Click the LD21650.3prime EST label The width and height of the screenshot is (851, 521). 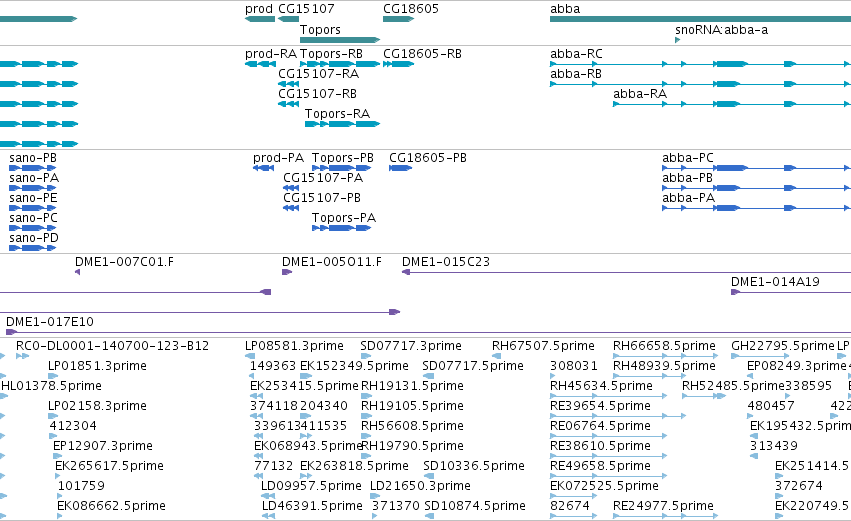point(420,487)
